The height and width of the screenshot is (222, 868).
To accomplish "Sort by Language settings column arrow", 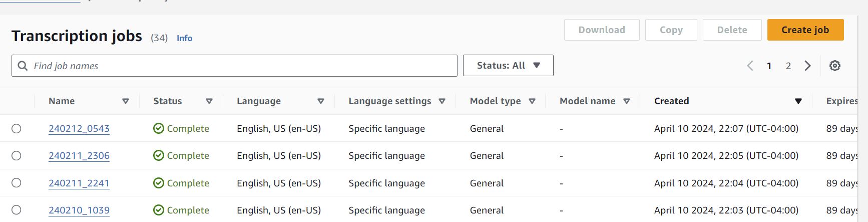I will coord(442,101).
